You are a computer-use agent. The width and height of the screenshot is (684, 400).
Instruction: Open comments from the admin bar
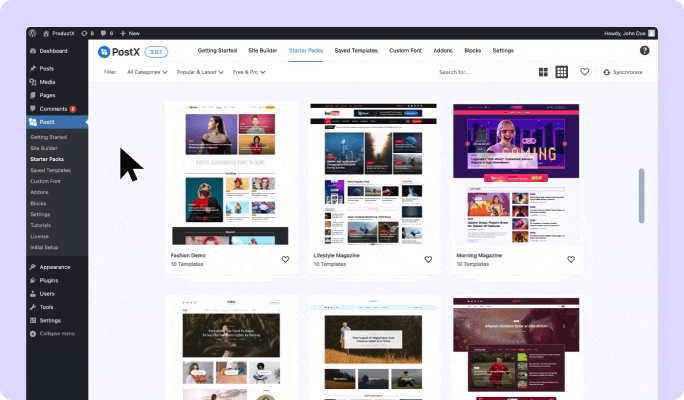pos(107,33)
